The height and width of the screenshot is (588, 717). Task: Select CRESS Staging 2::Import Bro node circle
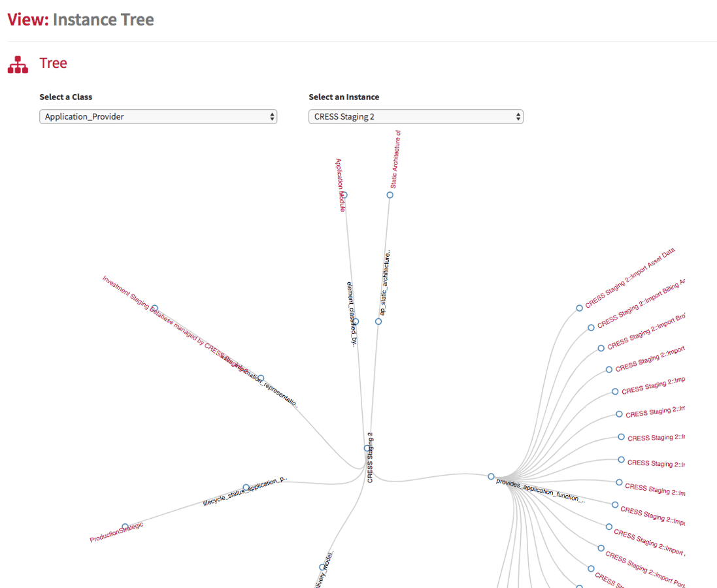coord(601,348)
